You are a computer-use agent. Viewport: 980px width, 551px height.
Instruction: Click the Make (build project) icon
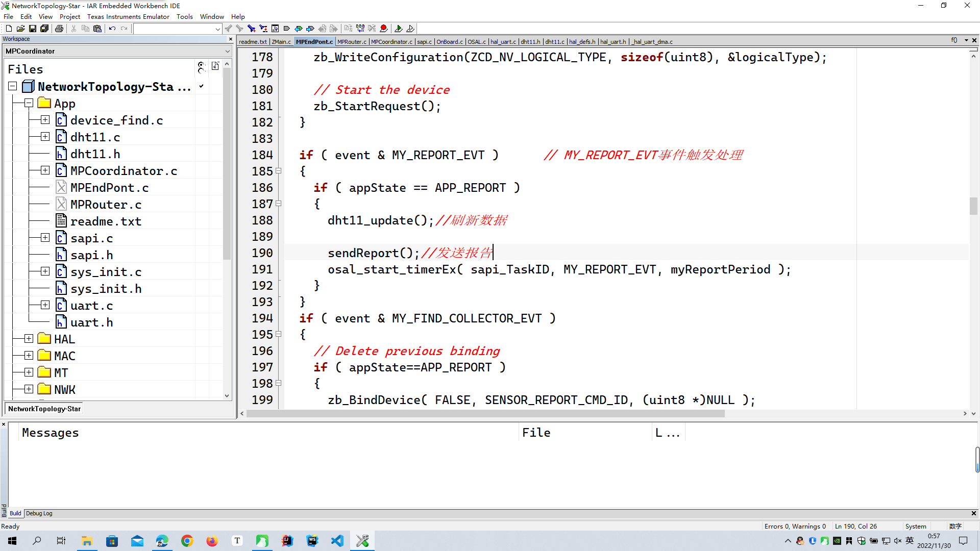(x=360, y=29)
